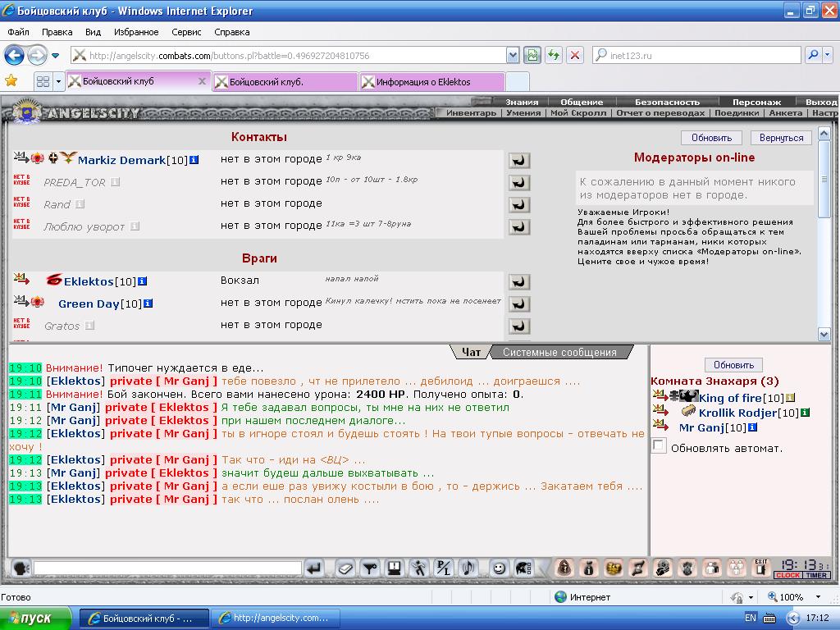Click the info icon beside Eklektos
Image resolution: width=840 pixels, height=630 pixels.
coord(142,281)
